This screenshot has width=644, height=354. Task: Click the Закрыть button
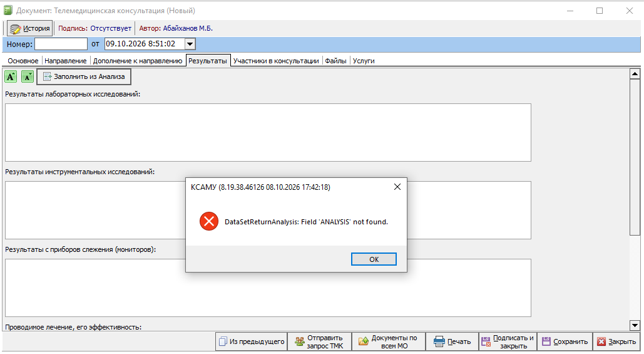[x=616, y=341]
